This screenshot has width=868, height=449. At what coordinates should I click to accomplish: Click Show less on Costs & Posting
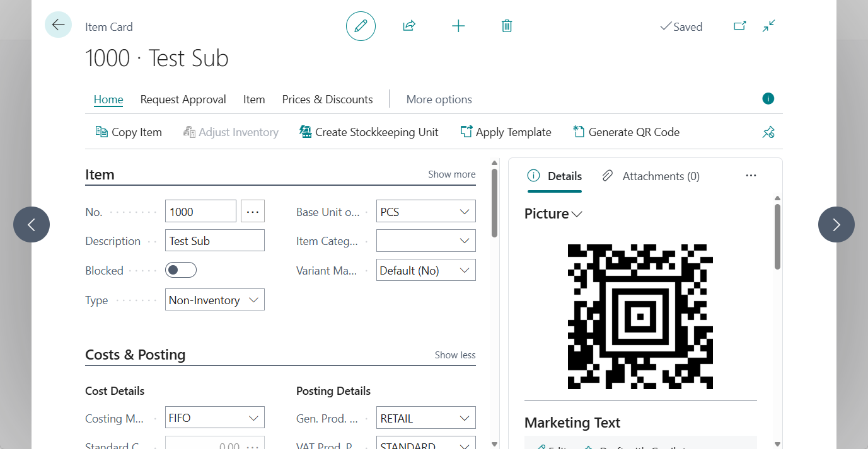tap(454, 355)
